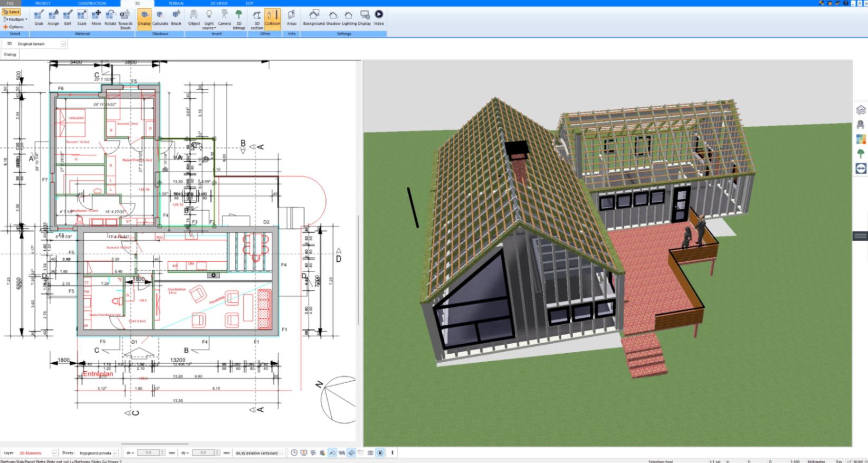868x463 pixels.
Task: Toggle the highlighted roof-line icon in bottom bar
Action: pos(332,453)
